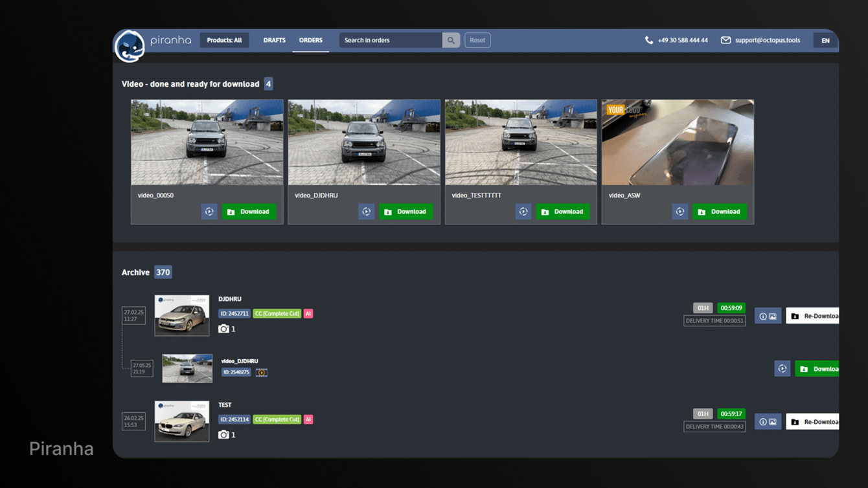Click the search magnifier icon
The image size is (868, 488).
click(451, 40)
